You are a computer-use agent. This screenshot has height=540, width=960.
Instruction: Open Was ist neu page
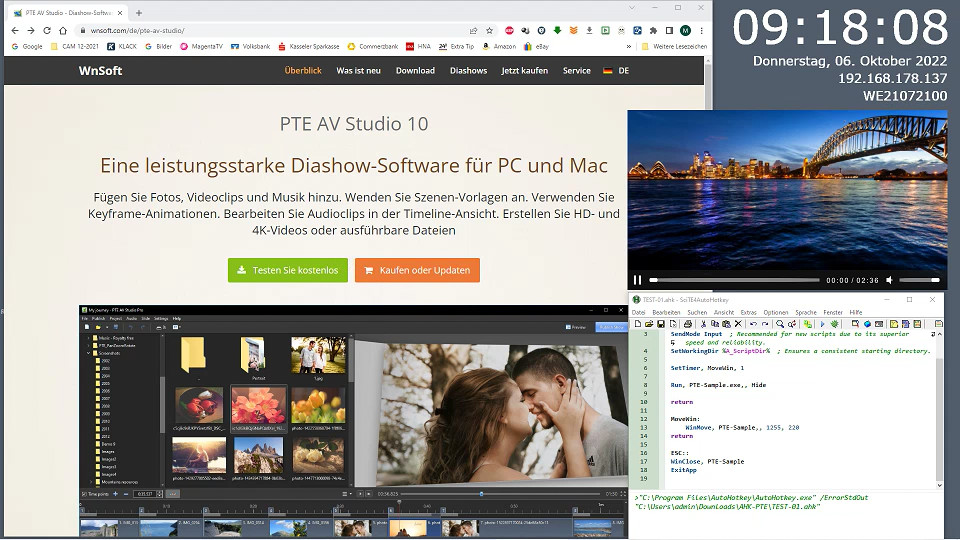358,70
